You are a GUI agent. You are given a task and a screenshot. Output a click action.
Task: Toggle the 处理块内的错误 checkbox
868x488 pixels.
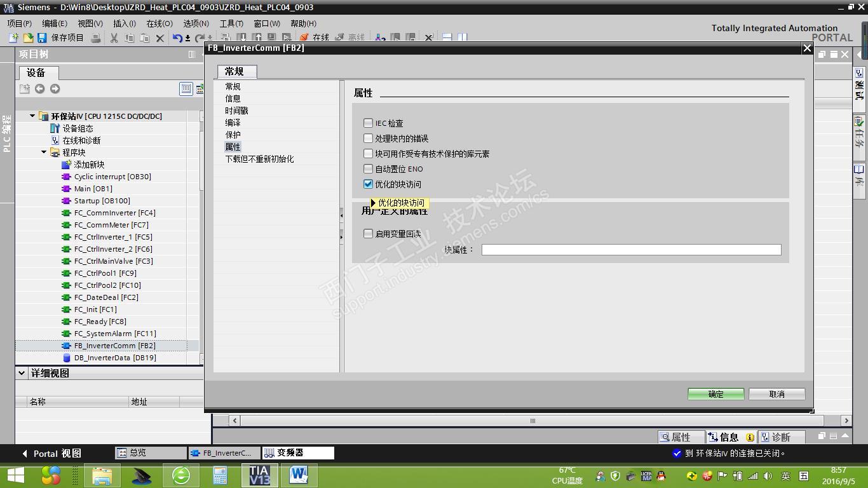coord(368,139)
